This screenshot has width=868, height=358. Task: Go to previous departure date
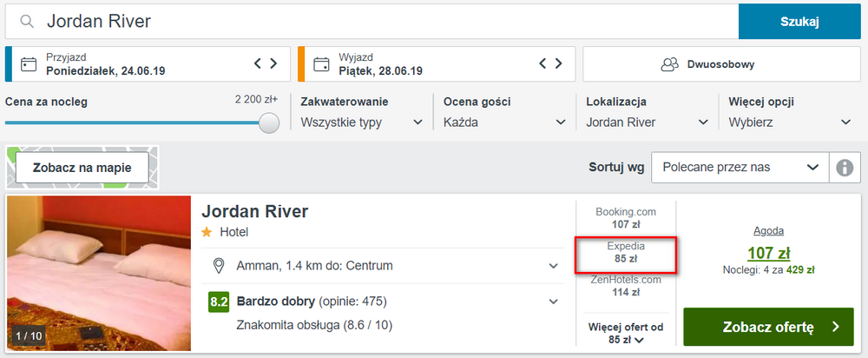tap(542, 63)
